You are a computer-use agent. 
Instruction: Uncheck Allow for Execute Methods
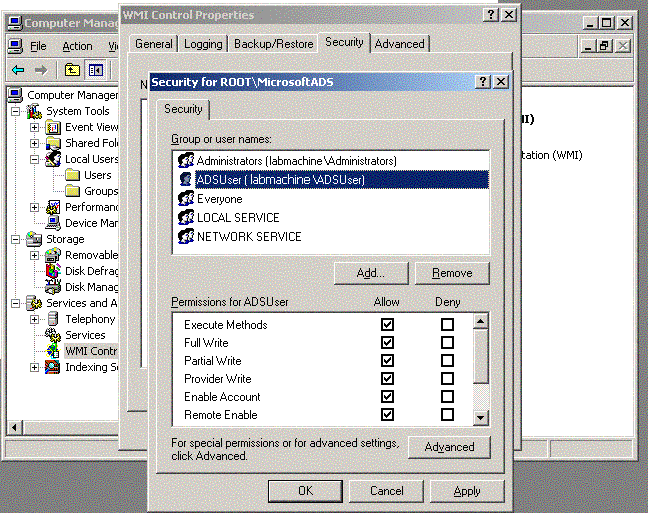[387, 325]
